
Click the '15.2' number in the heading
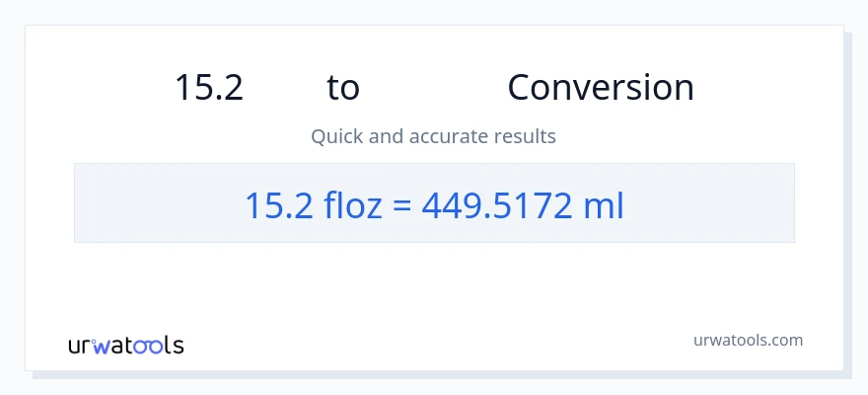(209, 88)
